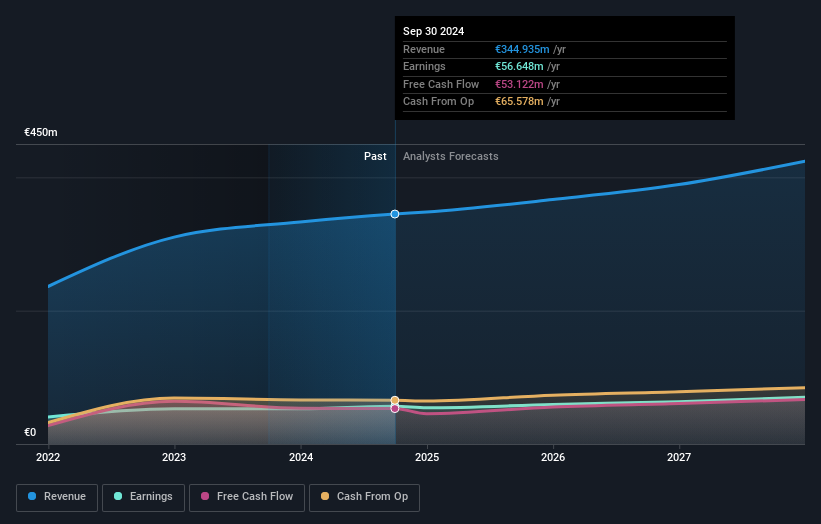Select the orange Cash From Op marker

395,400
